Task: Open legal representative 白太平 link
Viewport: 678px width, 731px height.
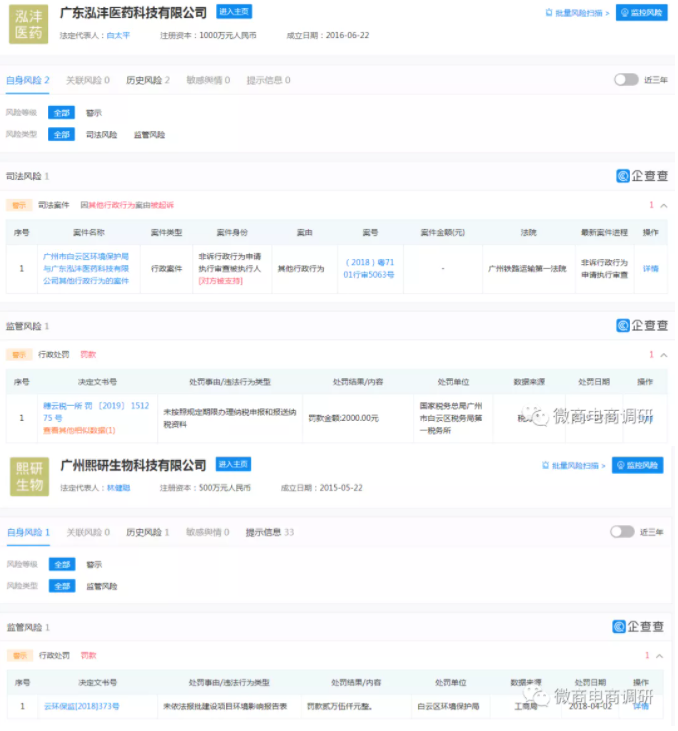Action: tap(118, 35)
